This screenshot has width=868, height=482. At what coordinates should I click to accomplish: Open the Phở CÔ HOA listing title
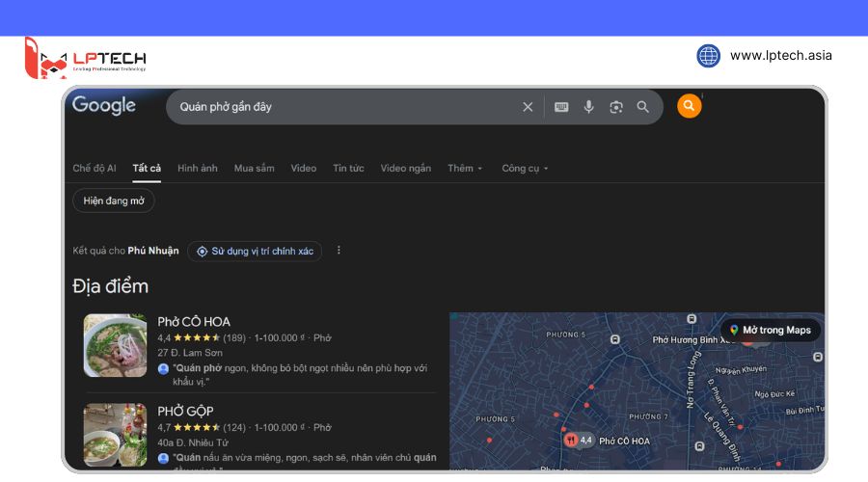click(194, 322)
